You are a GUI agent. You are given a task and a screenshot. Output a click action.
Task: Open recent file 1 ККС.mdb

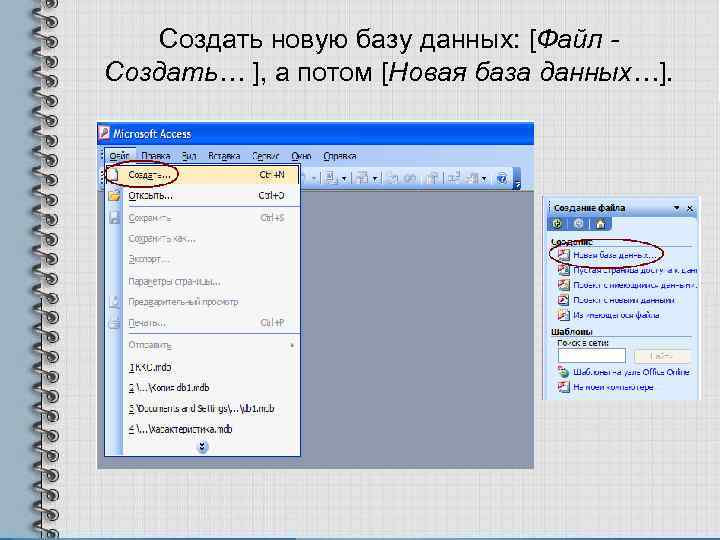click(202, 367)
